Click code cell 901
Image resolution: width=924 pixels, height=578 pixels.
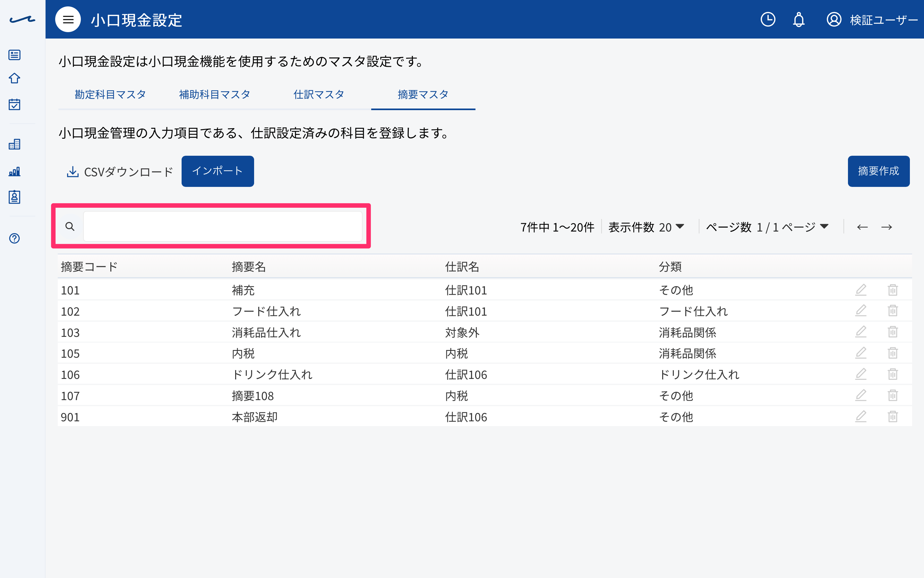(70, 417)
